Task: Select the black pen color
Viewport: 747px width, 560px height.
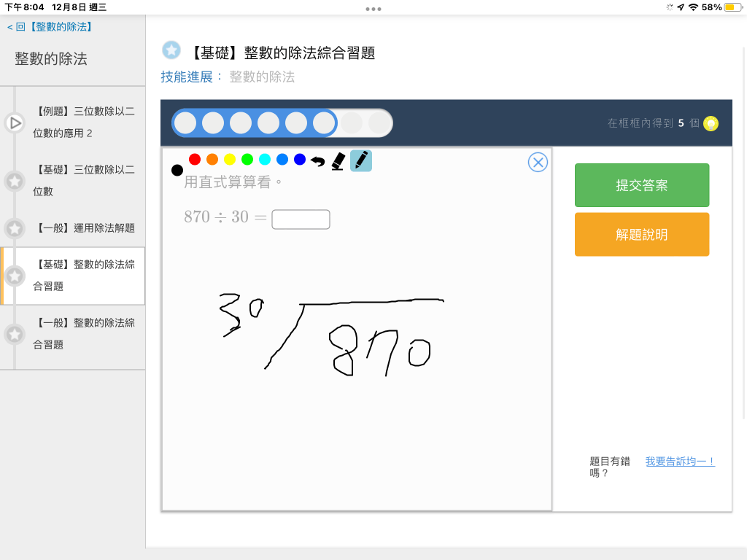Action: (177, 170)
